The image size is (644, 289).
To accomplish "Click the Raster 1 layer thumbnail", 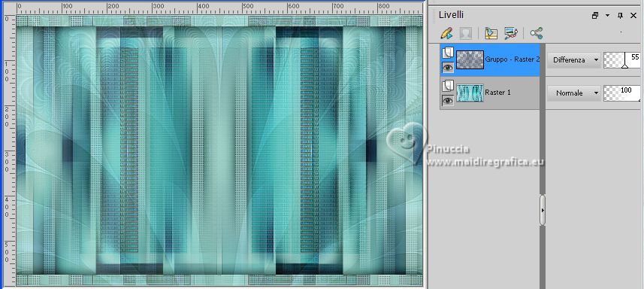I will (x=470, y=93).
